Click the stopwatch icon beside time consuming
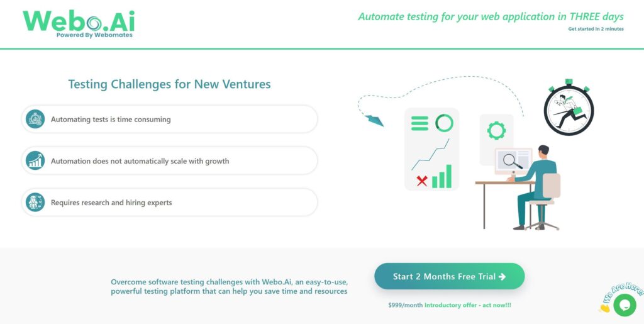This screenshot has width=644, height=324. point(35,119)
